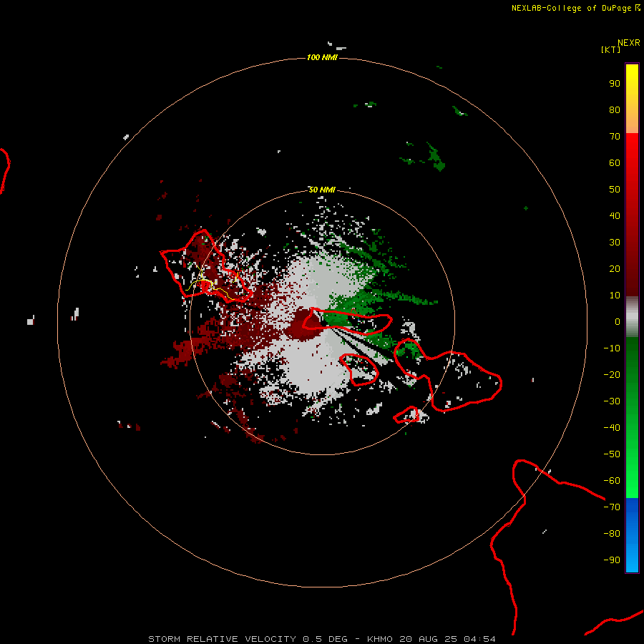Click the NEXLAB-College of DuPage watermark text
644x644 pixels.
click(x=576, y=8)
